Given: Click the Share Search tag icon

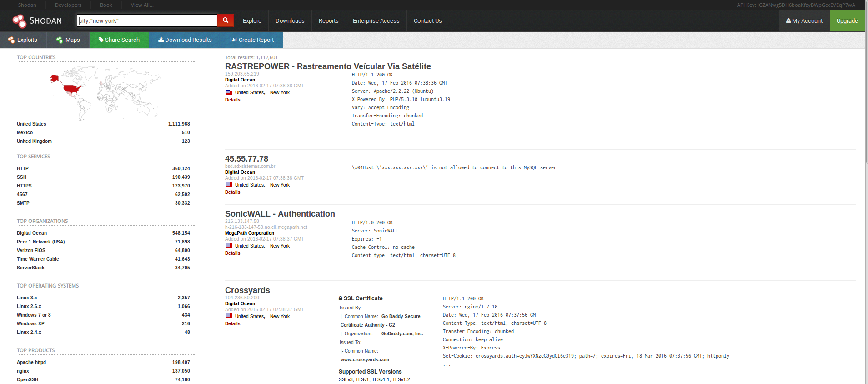Looking at the screenshot, I should tap(101, 40).
